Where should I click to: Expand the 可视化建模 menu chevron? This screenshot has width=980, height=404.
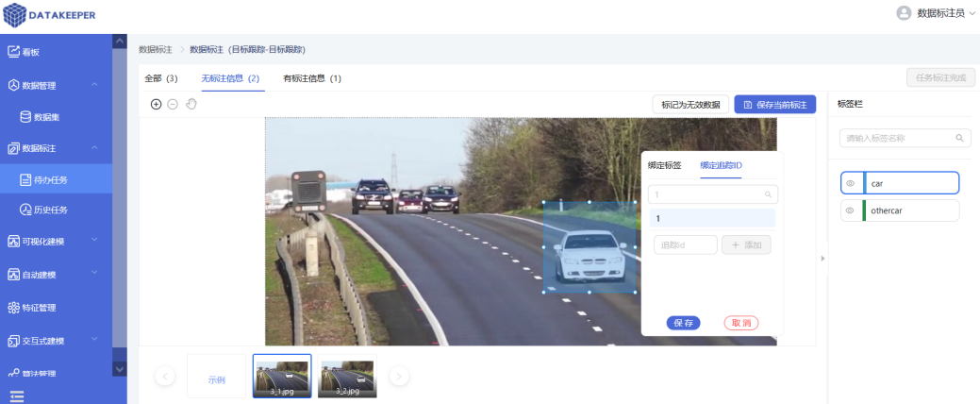94,240
